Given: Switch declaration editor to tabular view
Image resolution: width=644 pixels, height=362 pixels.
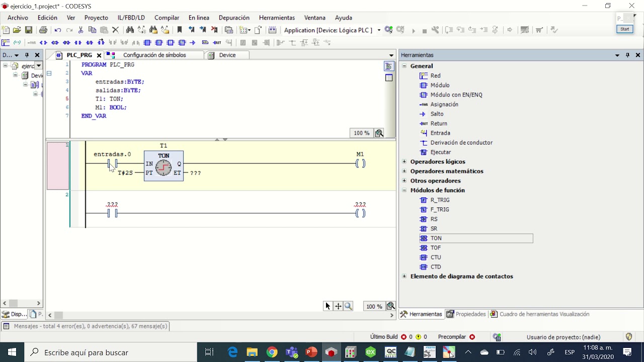Looking at the screenshot, I should [x=389, y=78].
